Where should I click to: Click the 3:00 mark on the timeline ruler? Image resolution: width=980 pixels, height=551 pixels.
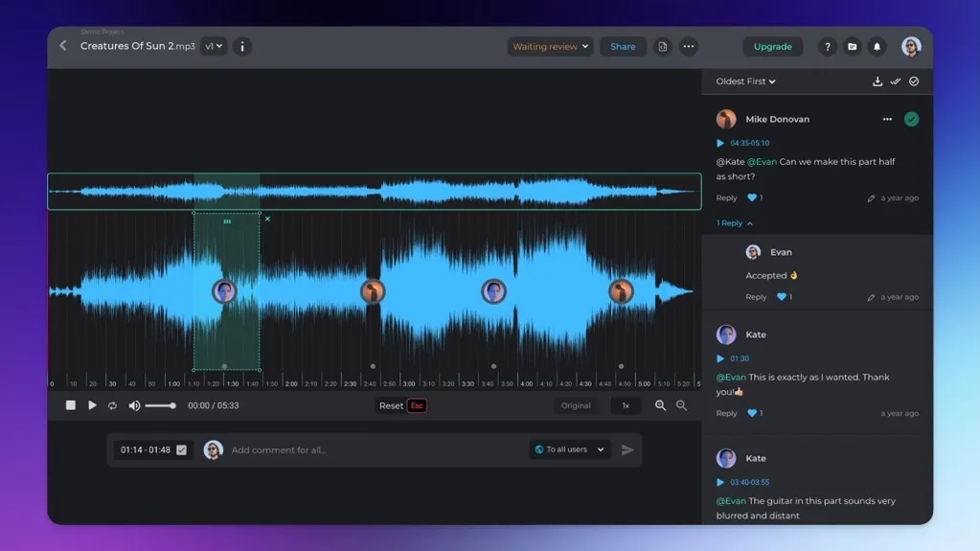tap(409, 383)
